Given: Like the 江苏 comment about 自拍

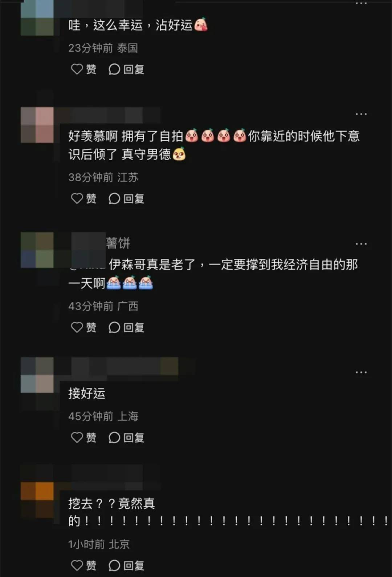Looking at the screenshot, I should (83, 198).
